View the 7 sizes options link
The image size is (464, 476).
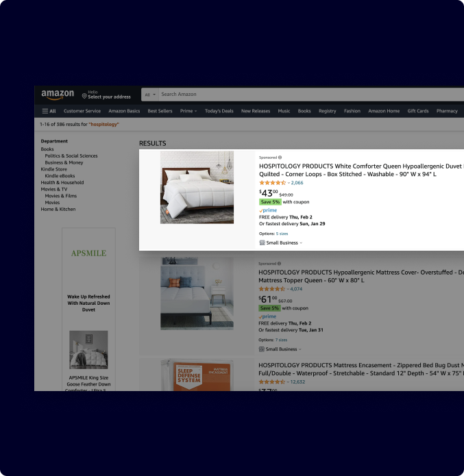(282, 340)
